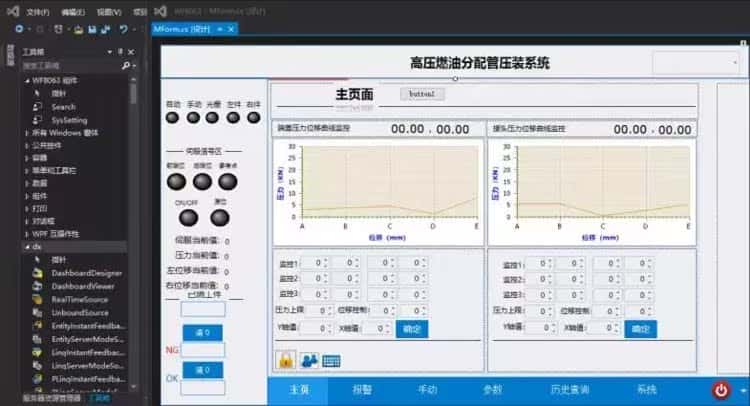Click the Visual Studio logo icon
The image size is (750, 406).
tap(12, 11)
